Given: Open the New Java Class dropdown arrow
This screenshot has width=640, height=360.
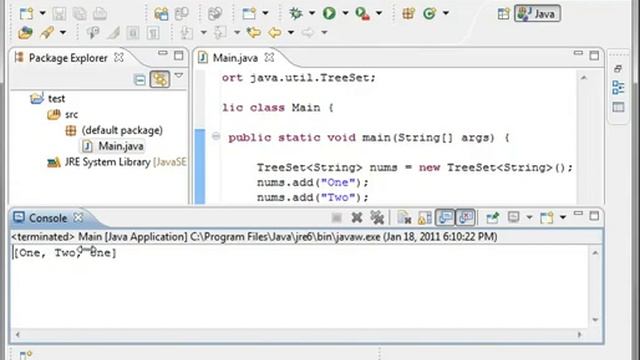Looking at the screenshot, I should (446, 13).
